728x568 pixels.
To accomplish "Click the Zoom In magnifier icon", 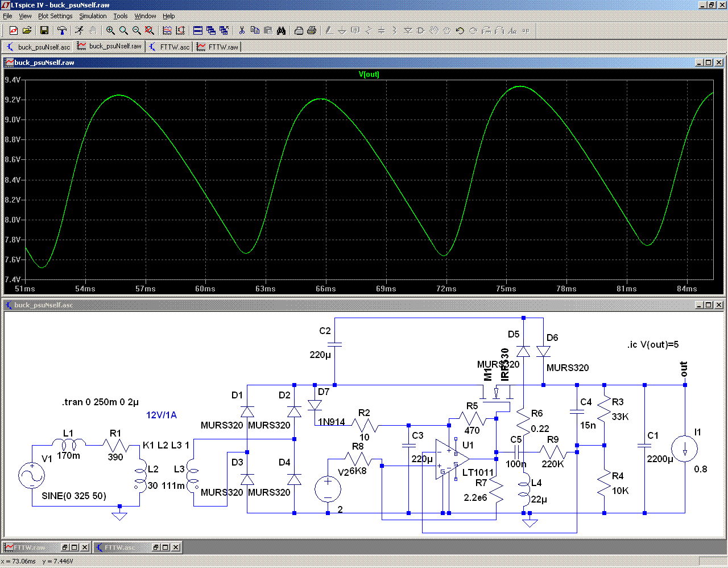I will tap(110, 31).
